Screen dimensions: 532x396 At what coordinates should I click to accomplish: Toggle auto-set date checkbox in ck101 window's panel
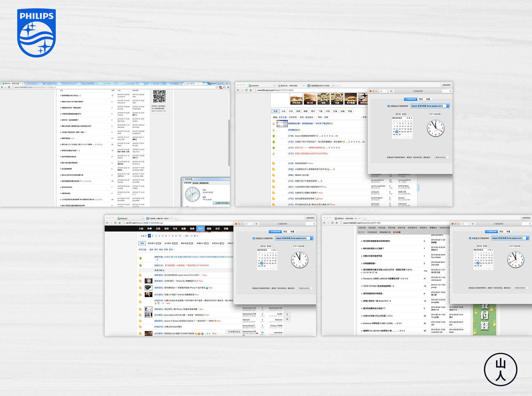pyautogui.click(x=254, y=238)
